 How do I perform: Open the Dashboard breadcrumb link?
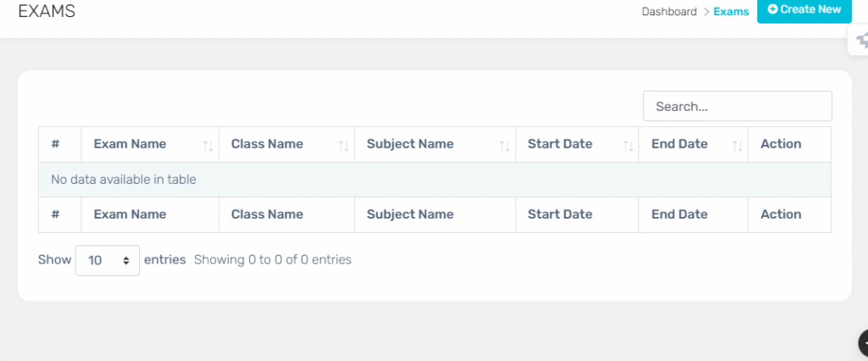coord(670,12)
